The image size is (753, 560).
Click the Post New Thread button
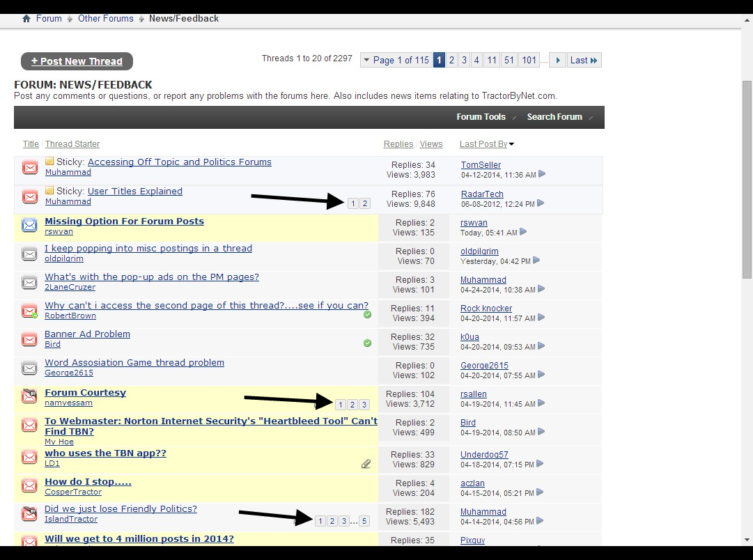[77, 61]
